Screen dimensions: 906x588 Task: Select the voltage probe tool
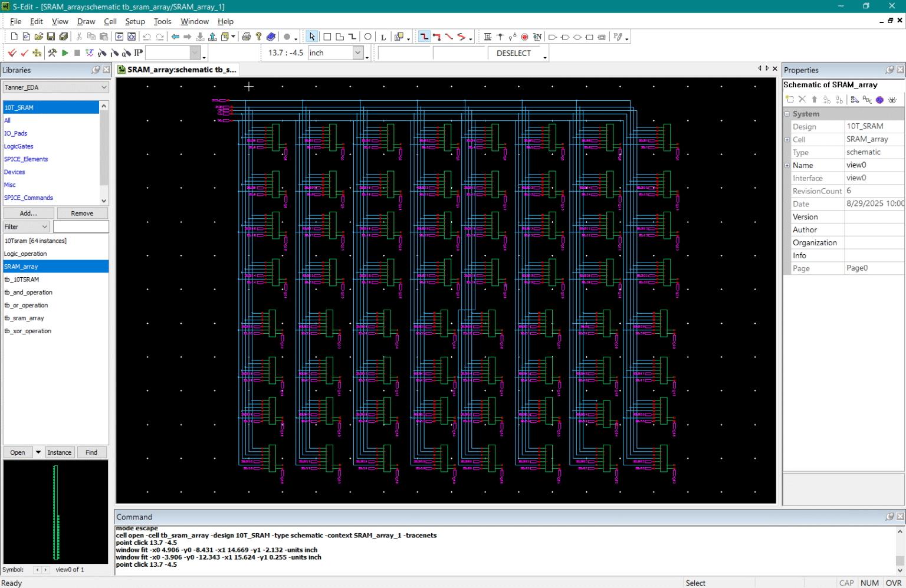tap(101, 52)
